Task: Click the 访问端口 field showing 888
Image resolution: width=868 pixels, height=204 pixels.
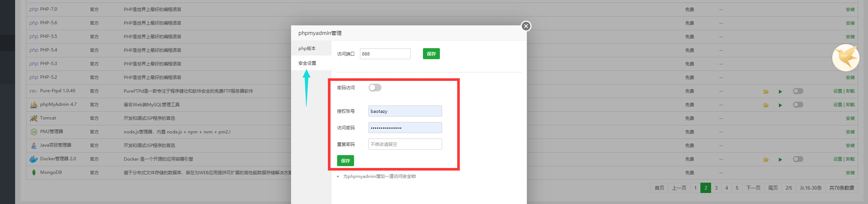Action: point(385,54)
